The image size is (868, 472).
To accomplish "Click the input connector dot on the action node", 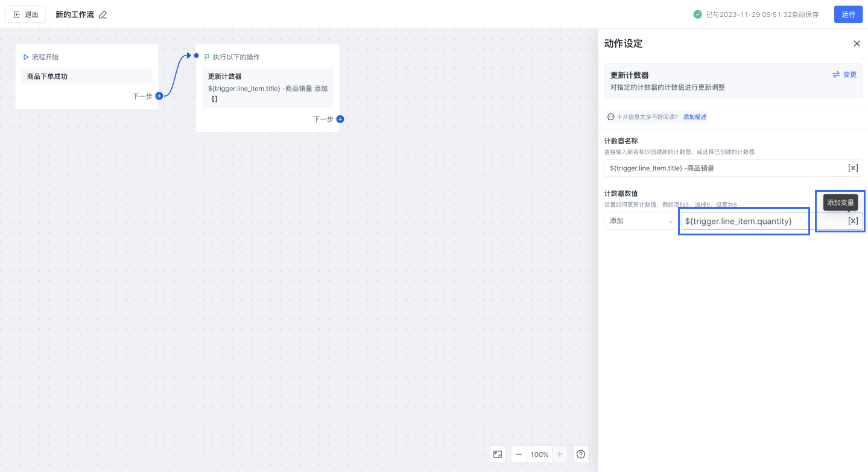I will (x=197, y=56).
